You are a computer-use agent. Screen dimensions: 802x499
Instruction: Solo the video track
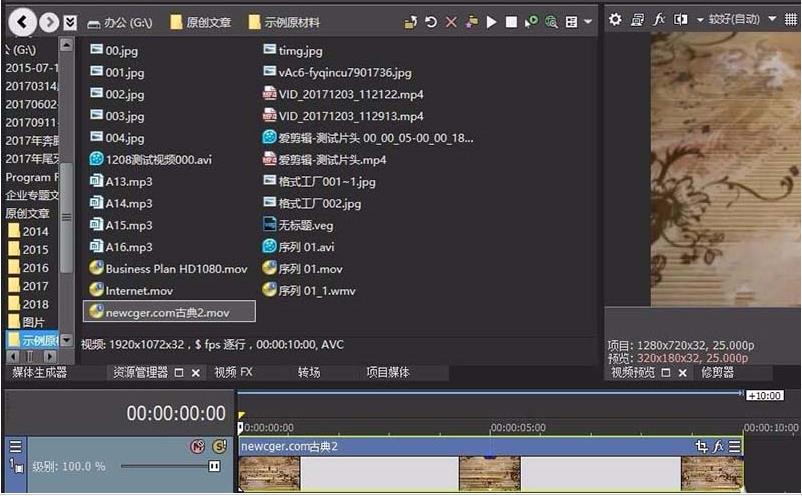coord(220,446)
